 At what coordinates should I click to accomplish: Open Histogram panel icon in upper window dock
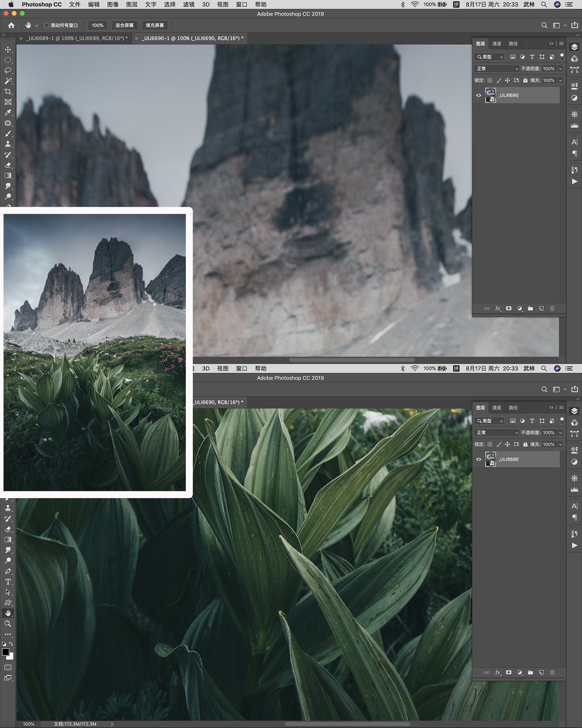pyautogui.click(x=575, y=125)
